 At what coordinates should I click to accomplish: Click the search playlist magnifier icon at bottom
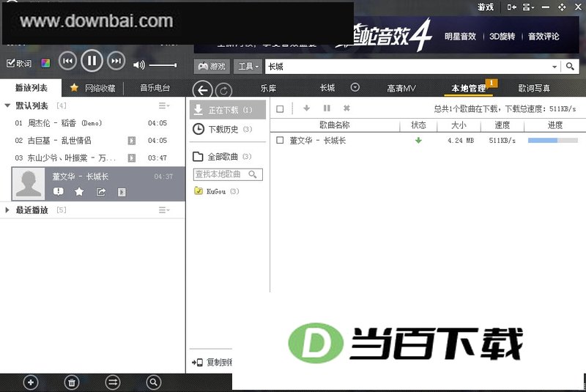tap(153, 382)
